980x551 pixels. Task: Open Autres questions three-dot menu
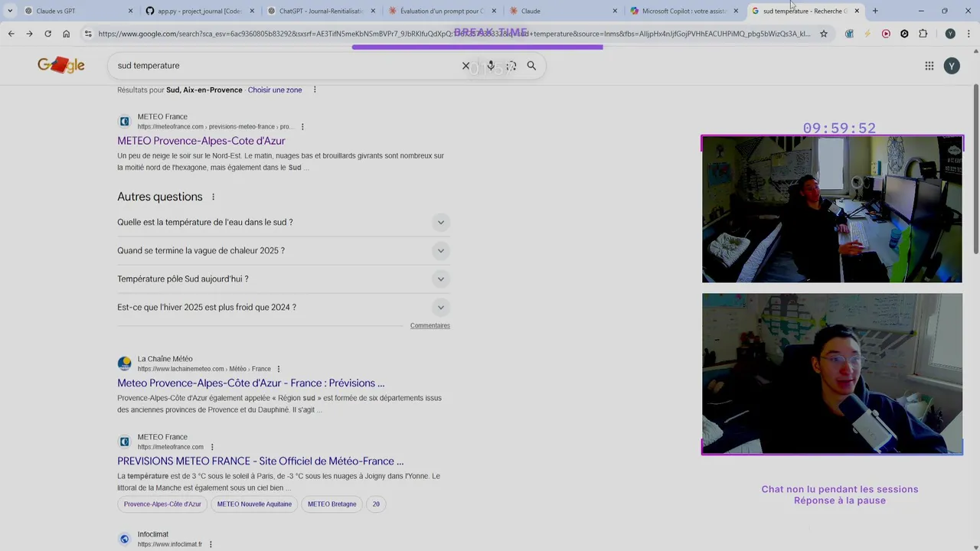pyautogui.click(x=214, y=197)
